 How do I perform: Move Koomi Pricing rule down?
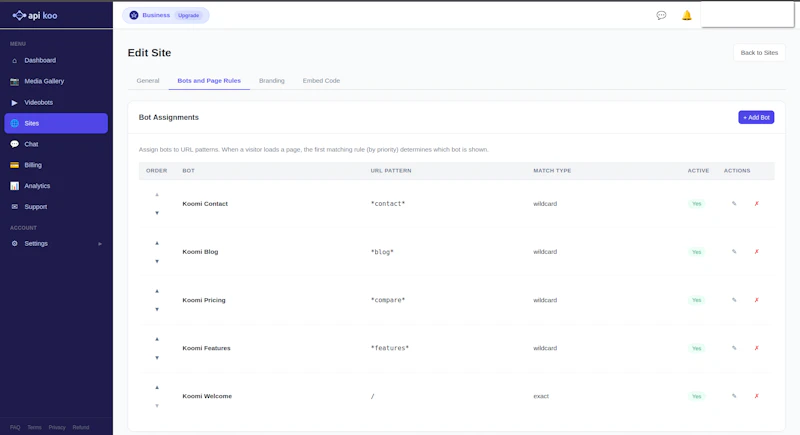[x=157, y=309]
